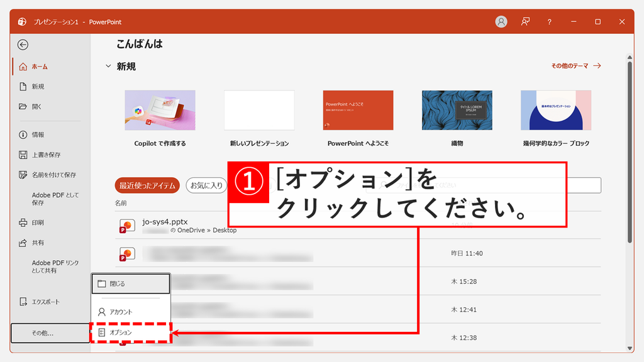Click the save-as icon beside 名前を付けて保存
Image resolution: width=644 pixels, height=362 pixels.
click(x=23, y=175)
